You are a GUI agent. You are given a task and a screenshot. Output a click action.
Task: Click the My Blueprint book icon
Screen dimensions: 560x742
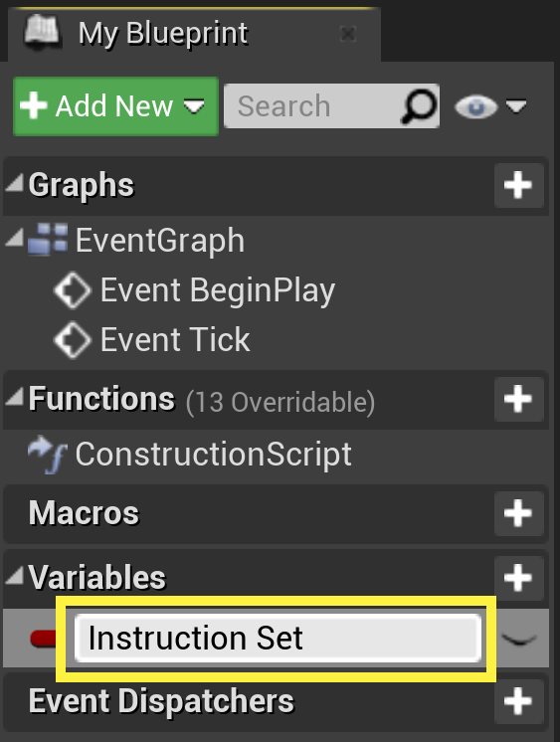click(43, 32)
